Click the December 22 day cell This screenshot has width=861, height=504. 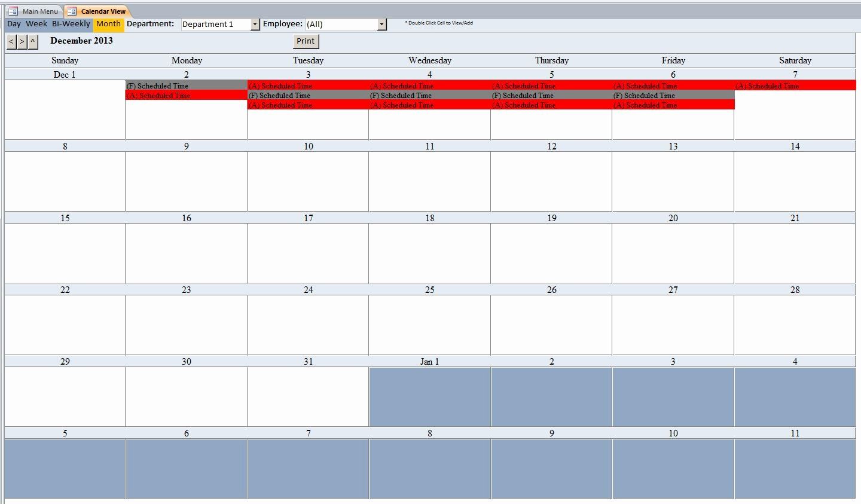click(x=65, y=325)
